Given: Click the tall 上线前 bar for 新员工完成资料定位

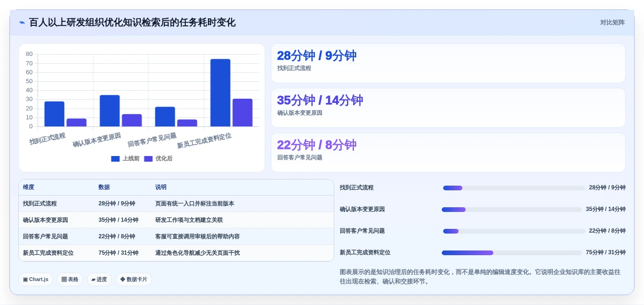Looking at the screenshot, I should click(220, 93).
